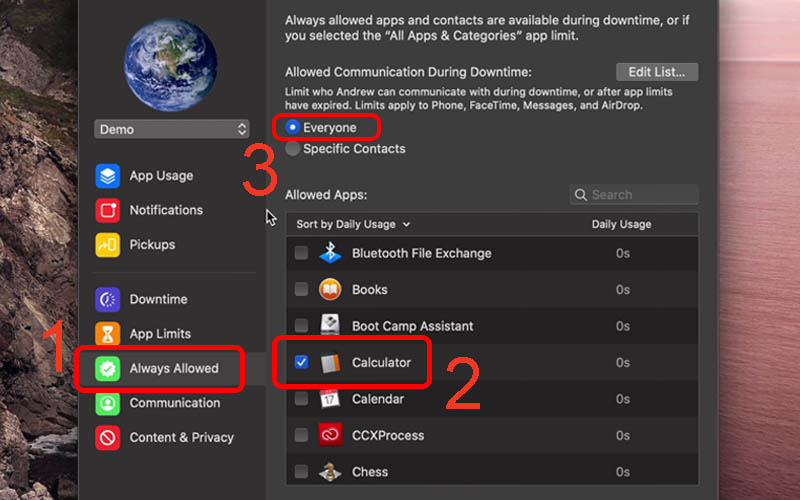Expand the Sort by Daily Usage menu

click(353, 225)
